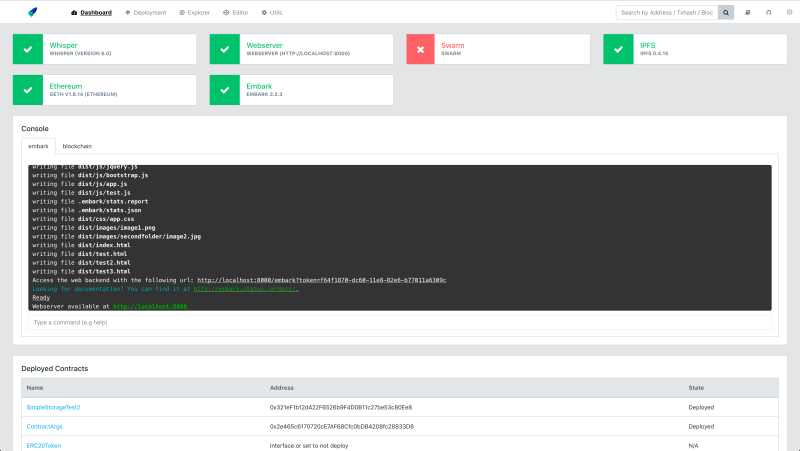Focus the address/txhash search field

click(x=667, y=12)
